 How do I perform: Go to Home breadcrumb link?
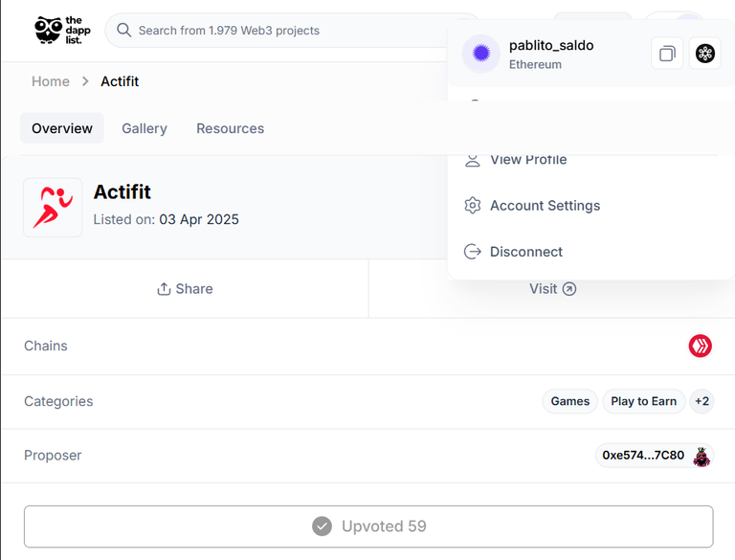(x=51, y=81)
